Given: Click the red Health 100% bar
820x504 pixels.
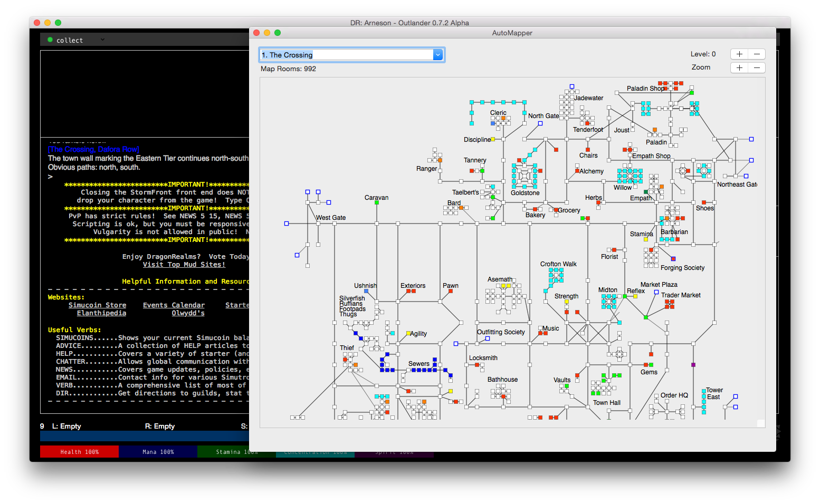Looking at the screenshot, I should pos(79,452).
